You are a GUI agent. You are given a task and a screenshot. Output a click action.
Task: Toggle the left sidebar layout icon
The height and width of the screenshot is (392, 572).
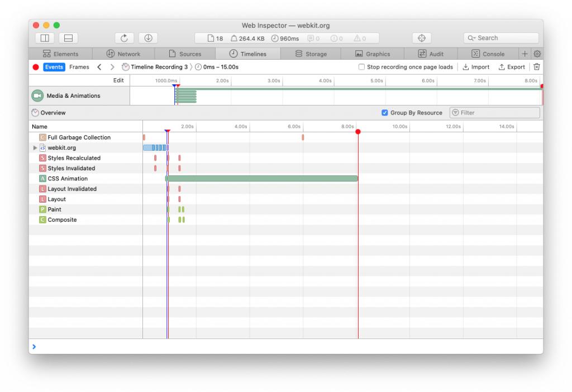point(44,37)
